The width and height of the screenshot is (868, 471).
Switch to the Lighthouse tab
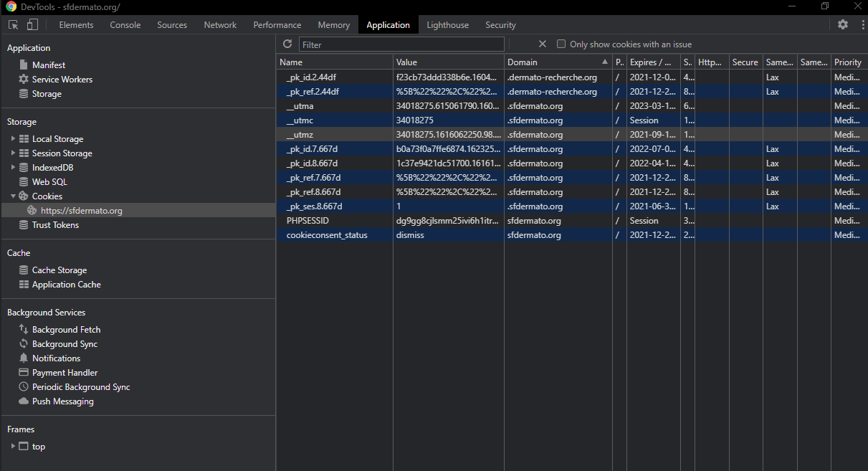(448, 24)
